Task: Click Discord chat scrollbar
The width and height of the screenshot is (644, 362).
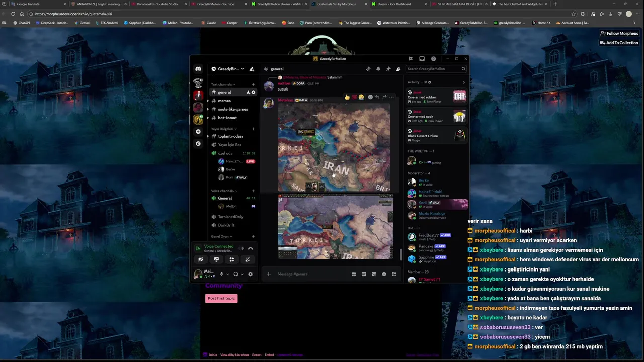Action: 401,254
